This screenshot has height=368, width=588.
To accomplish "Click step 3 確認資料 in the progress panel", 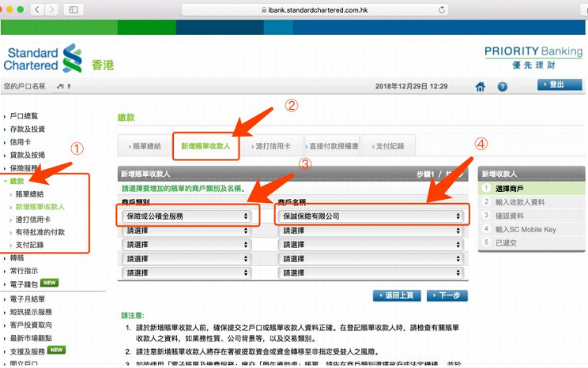I will pyautogui.click(x=531, y=216).
